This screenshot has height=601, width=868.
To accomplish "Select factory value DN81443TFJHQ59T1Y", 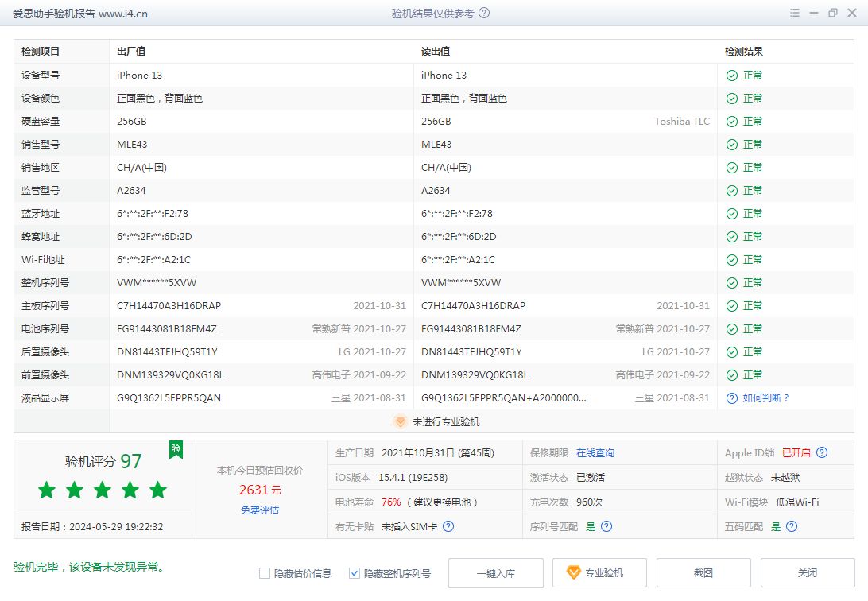I will 167,352.
